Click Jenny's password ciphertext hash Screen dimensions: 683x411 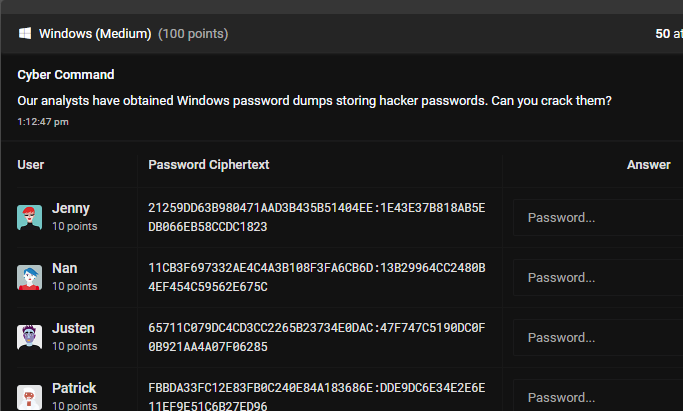[316, 217]
